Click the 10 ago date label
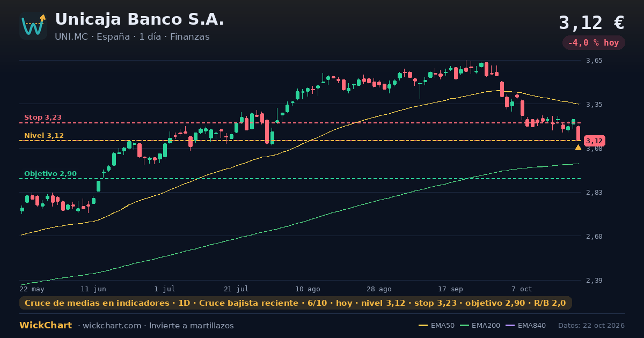Viewport: 644px width, 338px height. (308, 289)
